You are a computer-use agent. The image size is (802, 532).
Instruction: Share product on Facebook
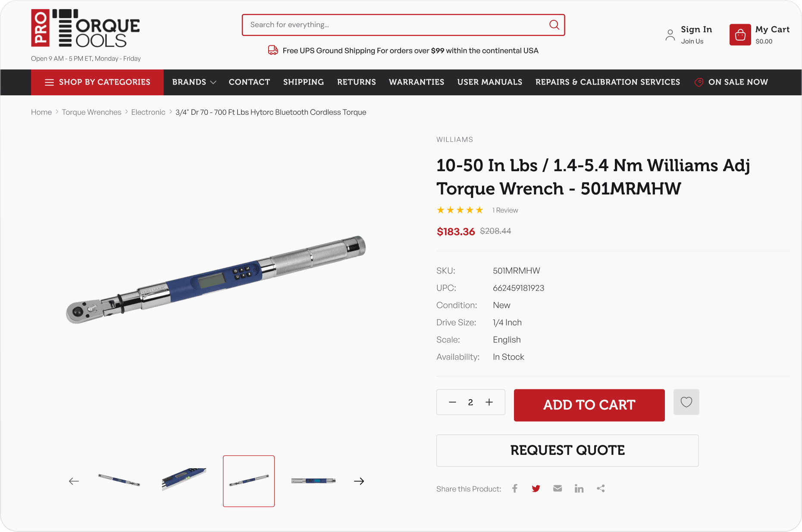click(x=515, y=488)
